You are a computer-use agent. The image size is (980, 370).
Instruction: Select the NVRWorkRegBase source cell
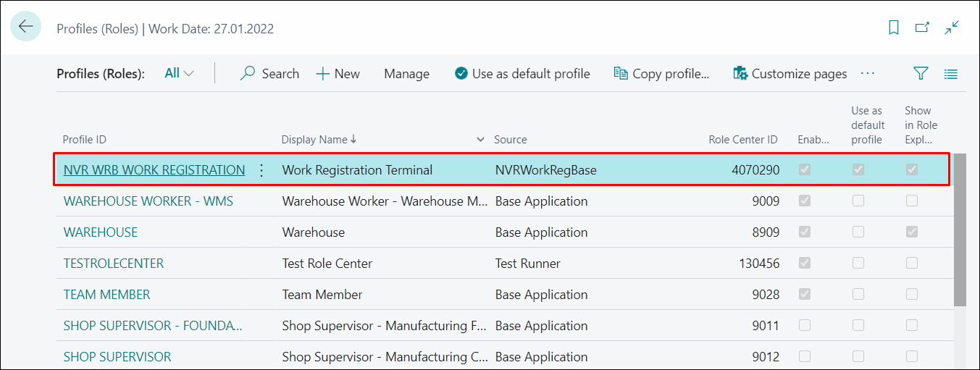coord(545,170)
